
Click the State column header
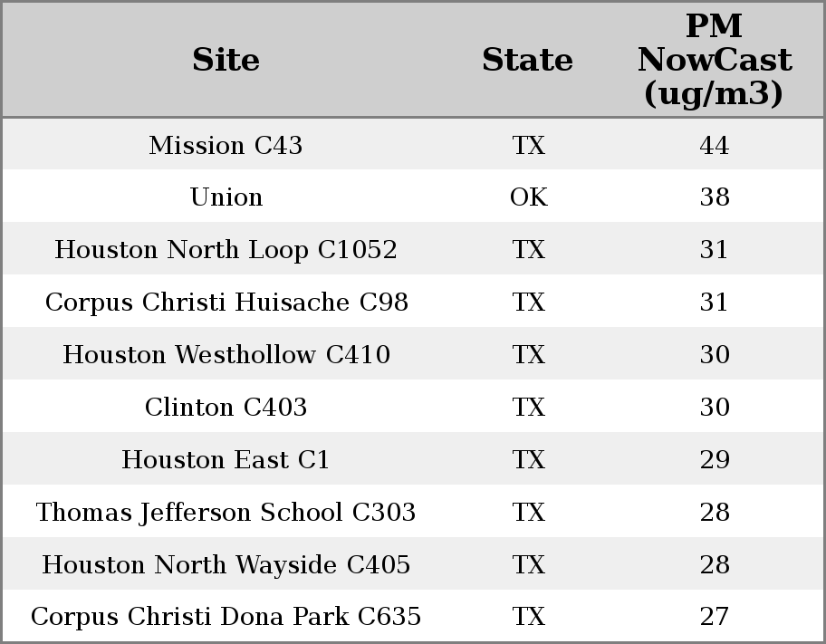pos(527,61)
